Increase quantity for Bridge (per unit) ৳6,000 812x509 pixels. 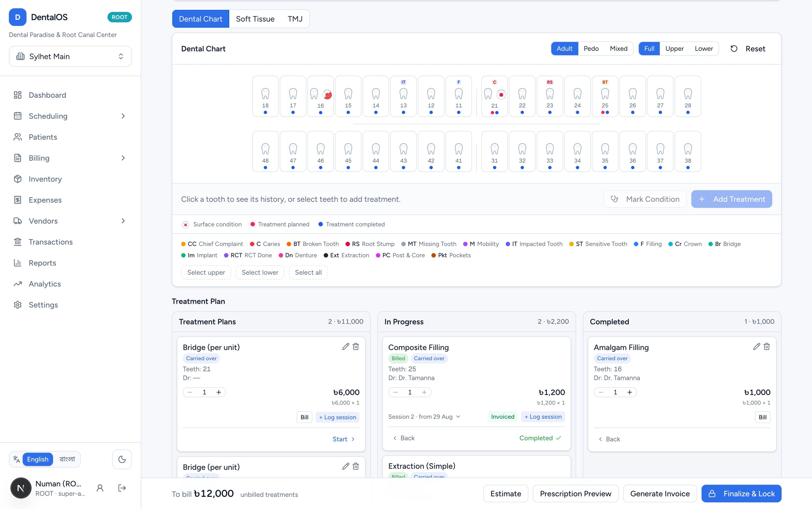[218, 392]
